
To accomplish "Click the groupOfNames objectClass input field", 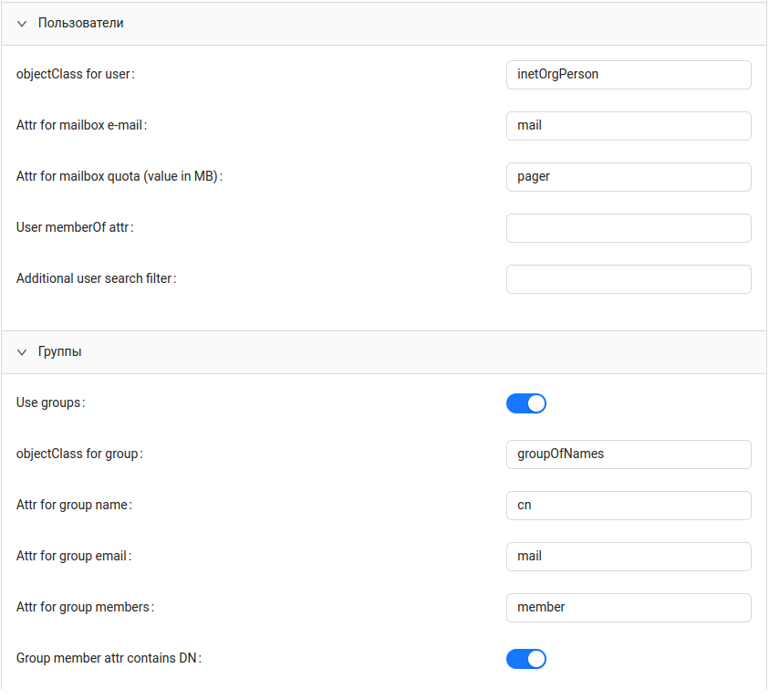I will tap(629, 454).
